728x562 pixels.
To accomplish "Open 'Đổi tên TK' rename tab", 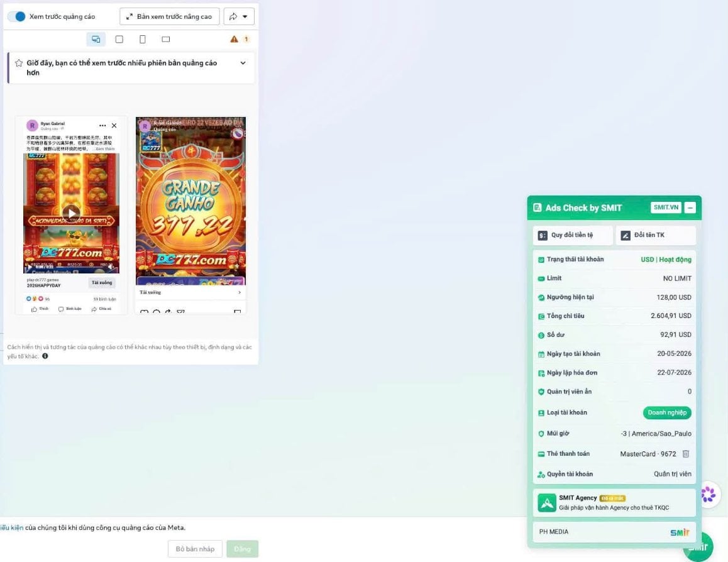I will 656,235.
